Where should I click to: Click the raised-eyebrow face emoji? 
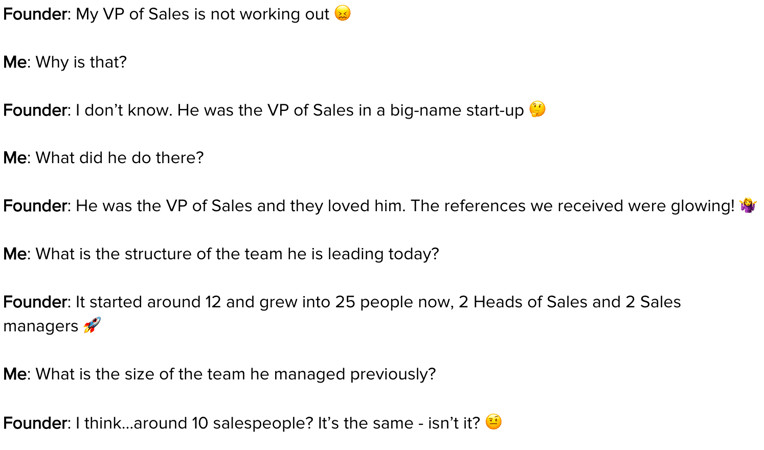click(494, 422)
